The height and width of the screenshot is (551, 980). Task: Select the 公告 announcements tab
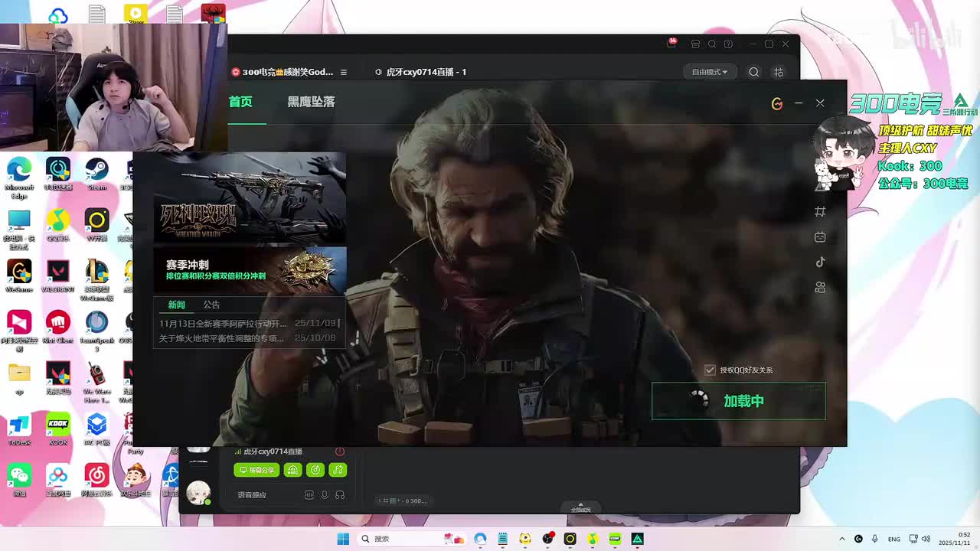(212, 305)
